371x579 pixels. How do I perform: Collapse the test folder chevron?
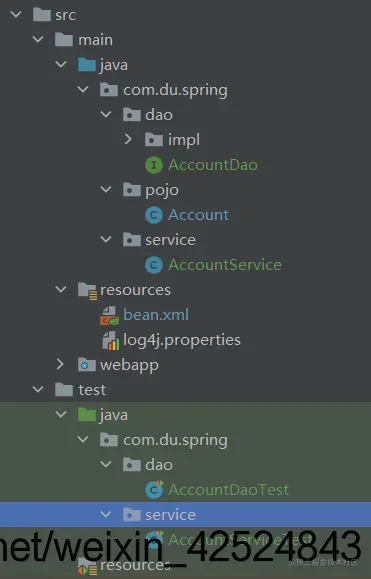click(x=38, y=389)
